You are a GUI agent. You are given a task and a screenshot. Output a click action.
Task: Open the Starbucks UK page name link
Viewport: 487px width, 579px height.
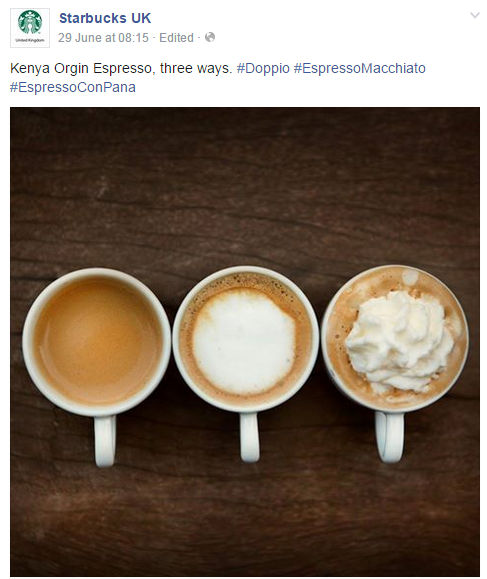coord(105,18)
